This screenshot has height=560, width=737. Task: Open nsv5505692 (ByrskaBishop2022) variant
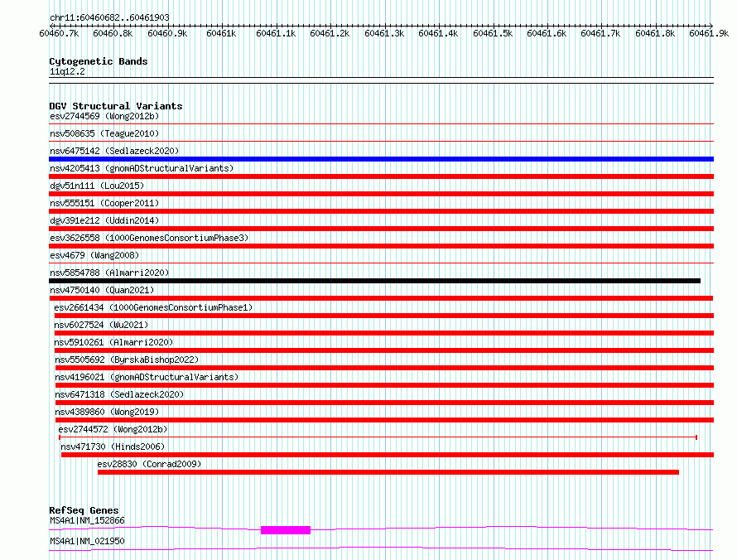(x=127, y=360)
